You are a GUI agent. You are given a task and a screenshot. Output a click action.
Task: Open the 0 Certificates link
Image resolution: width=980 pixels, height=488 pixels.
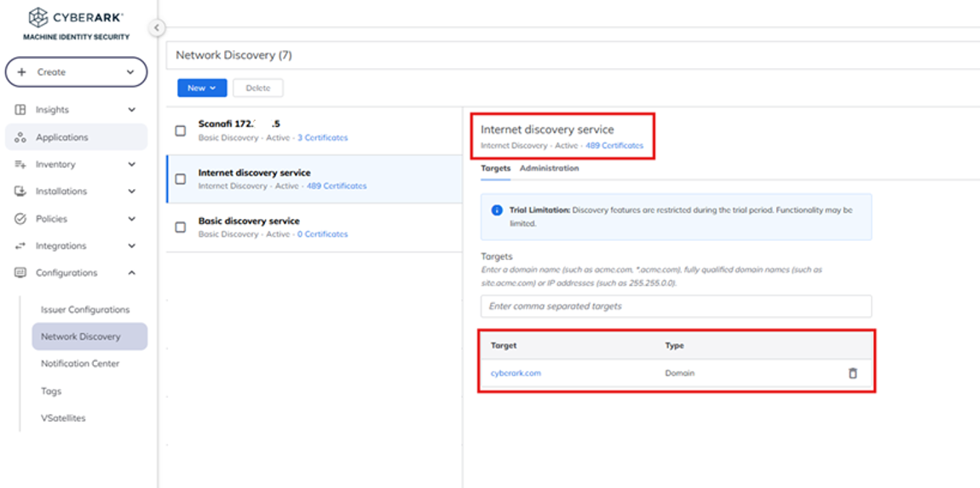pyautogui.click(x=322, y=234)
